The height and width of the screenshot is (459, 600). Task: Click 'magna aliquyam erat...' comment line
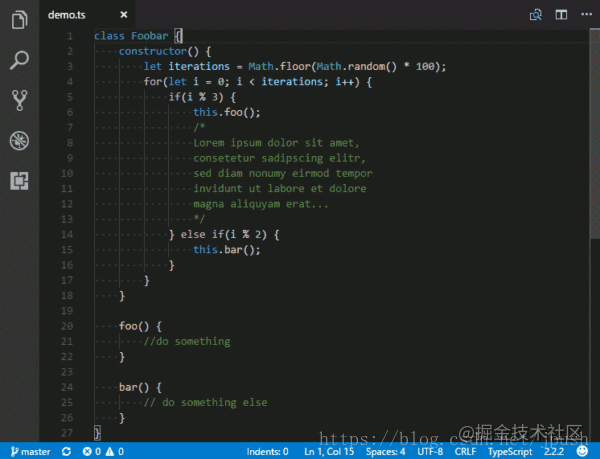click(x=261, y=204)
